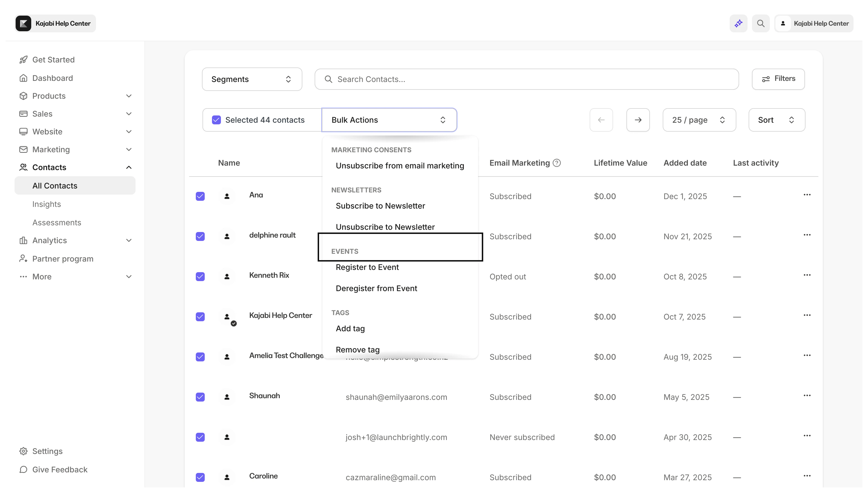Uncheck Kenneth Rix's row checkbox
This screenshot has width=868, height=493.
coord(200,277)
